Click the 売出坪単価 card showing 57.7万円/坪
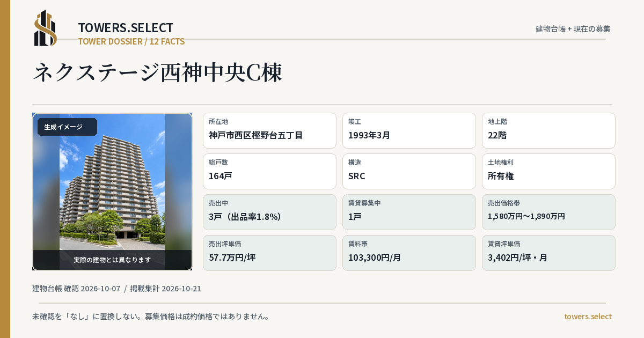644x338 pixels. pos(269,253)
